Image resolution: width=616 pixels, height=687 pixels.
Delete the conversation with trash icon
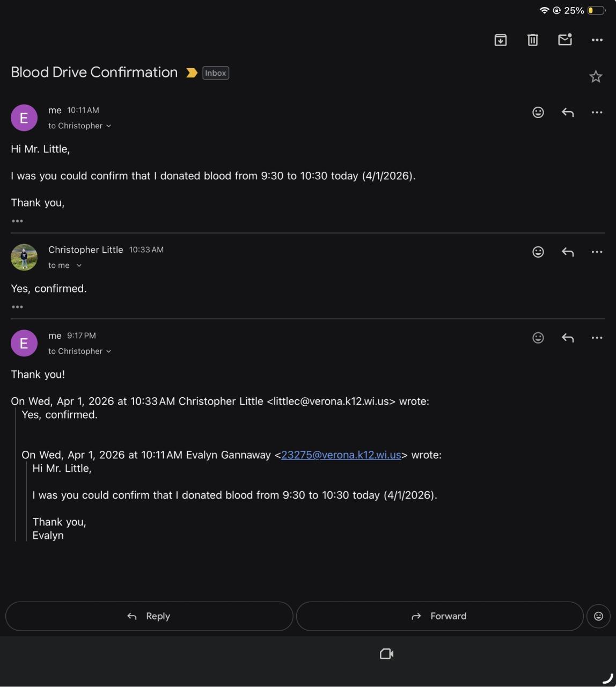click(x=532, y=40)
